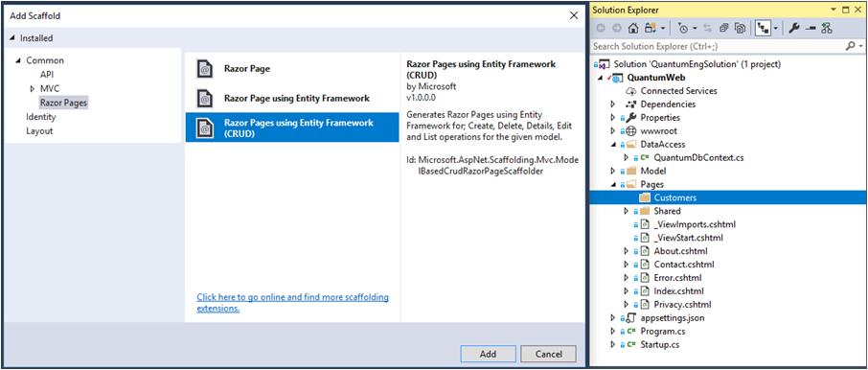Click the Dependencies icon
The height and width of the screenshot is (370, 868).
(x=631, y=104)
